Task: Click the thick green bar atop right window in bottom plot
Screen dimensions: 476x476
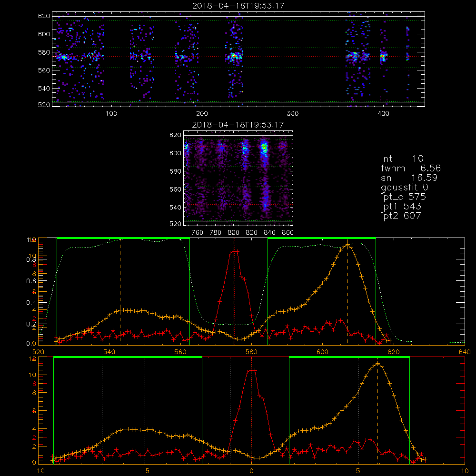Action: (349, 357)
